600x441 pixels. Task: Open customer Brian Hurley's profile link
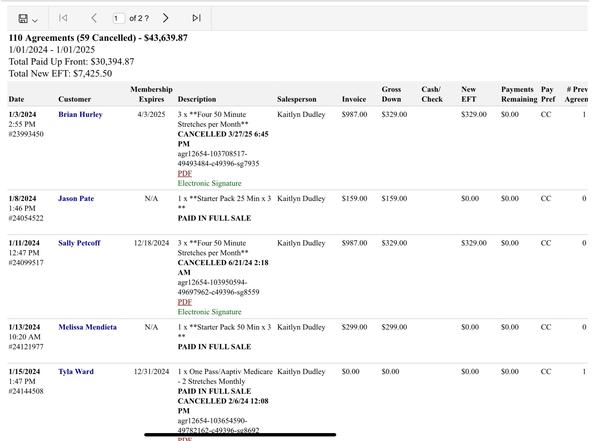click(80, 115)
